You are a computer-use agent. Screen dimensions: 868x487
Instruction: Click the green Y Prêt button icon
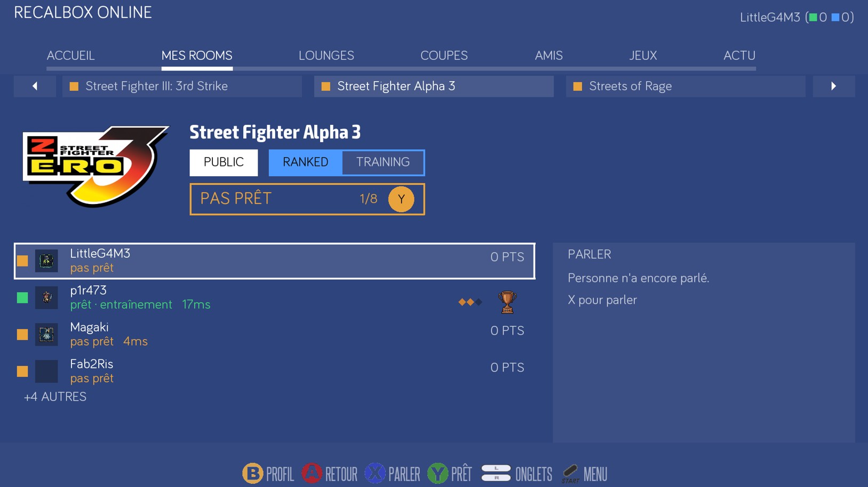[x=438, y=473]
